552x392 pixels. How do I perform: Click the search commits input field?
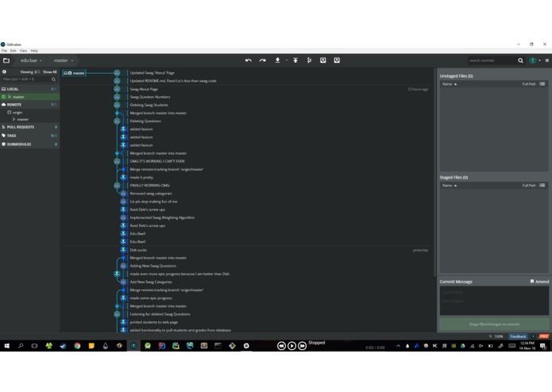coord(492,60)
